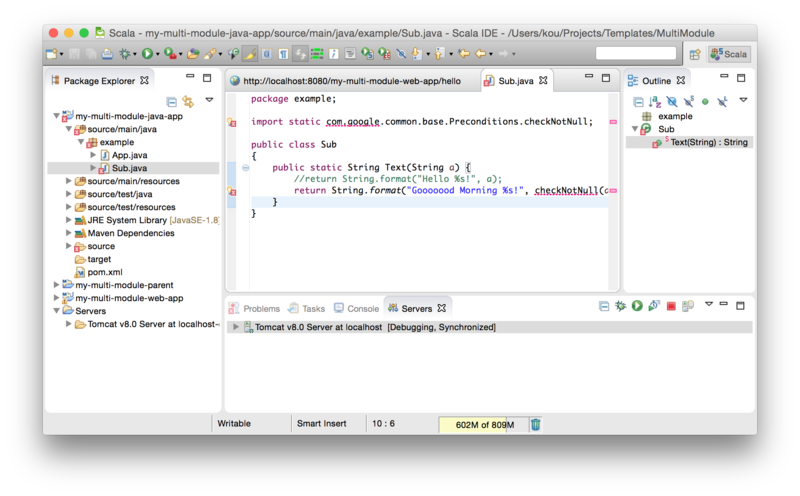Viewport: 800px width, 496px height.
Task: Toggle Hide Fields in Outline
Action: 671,102
